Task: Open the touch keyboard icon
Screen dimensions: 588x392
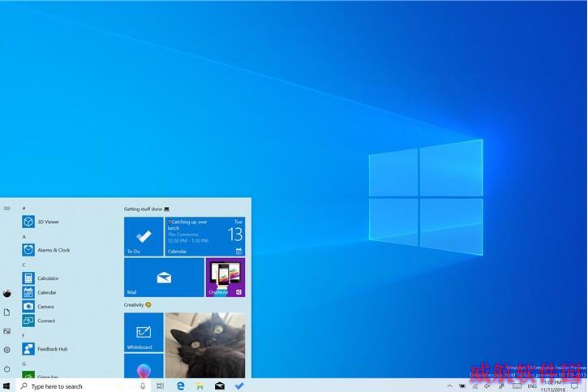Action: click(517, 386)
